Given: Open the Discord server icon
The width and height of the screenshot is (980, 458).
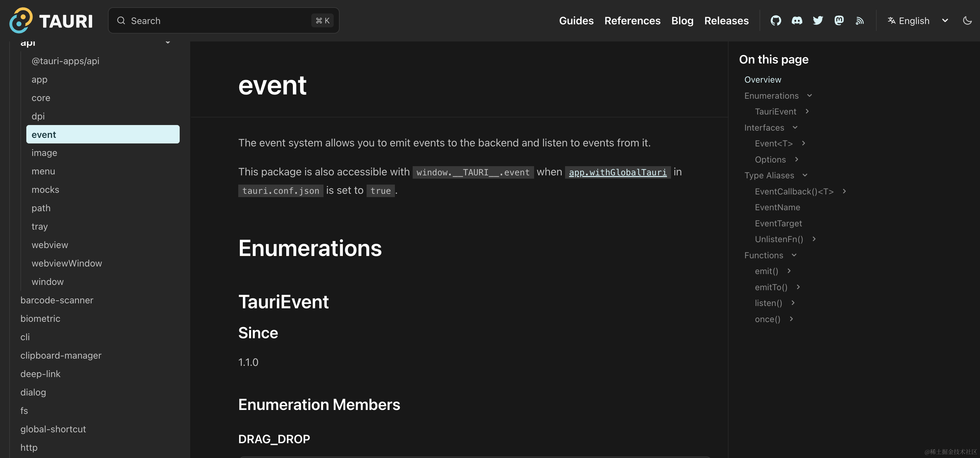Looking at the screenshot, I should click(x=797, y=20).
